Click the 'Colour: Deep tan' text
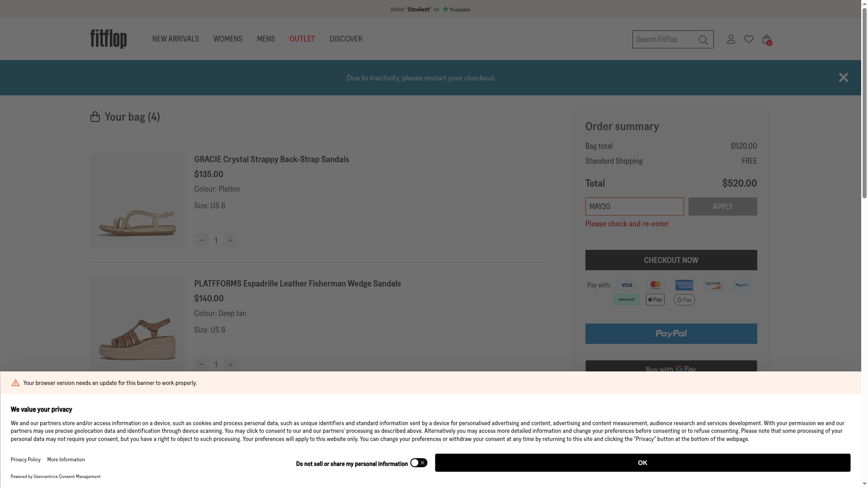This screenshot has height=488, width=868. 221,313
